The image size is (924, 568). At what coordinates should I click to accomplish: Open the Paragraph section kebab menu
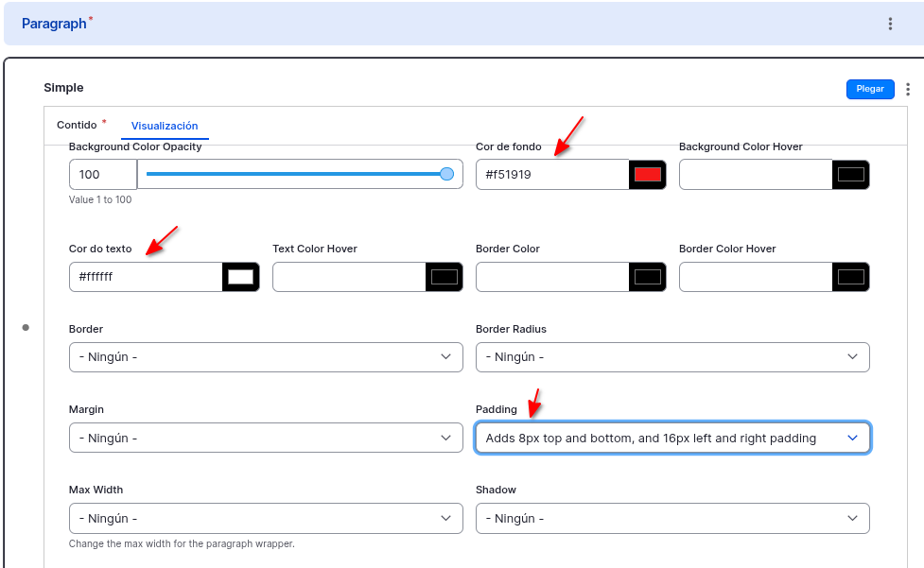890,24
